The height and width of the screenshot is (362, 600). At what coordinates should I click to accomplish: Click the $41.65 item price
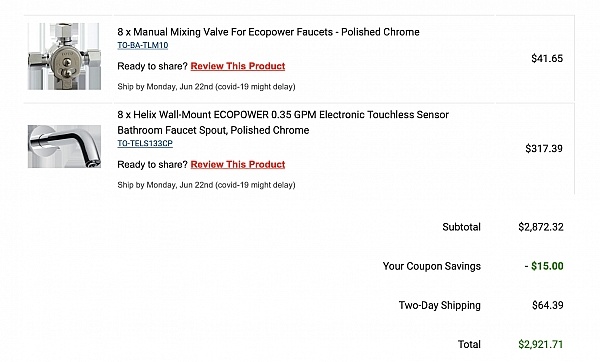click(x=547, y=59)
